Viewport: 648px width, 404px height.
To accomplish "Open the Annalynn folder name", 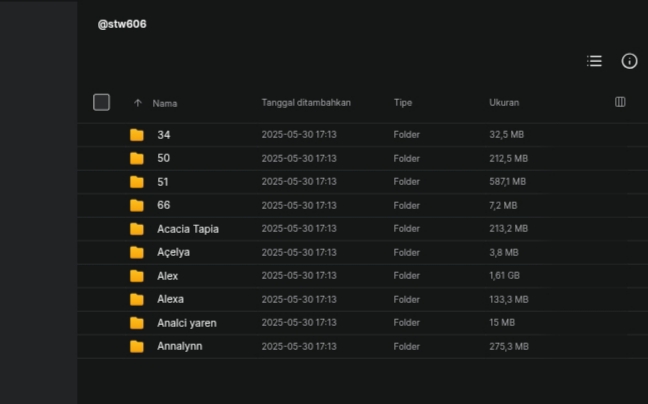I will pyautogui.click(x=180, y=346).
